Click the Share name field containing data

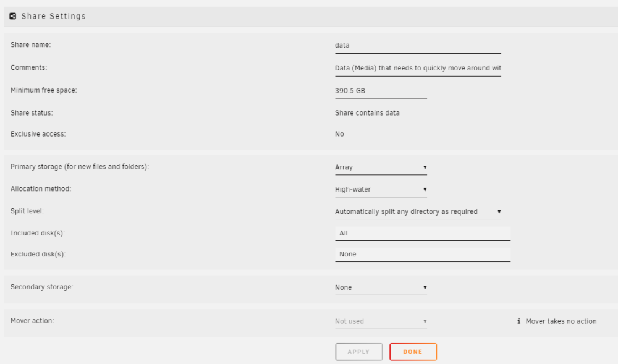point(418,46)
